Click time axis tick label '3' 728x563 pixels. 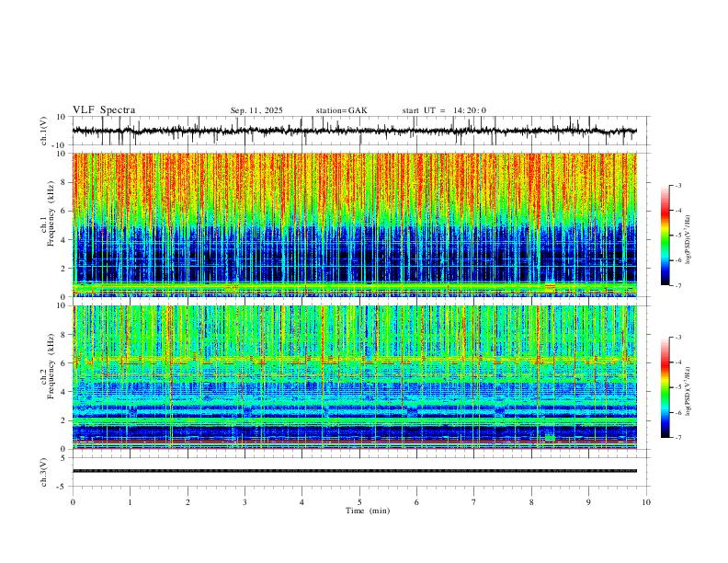tap(245, 502)
